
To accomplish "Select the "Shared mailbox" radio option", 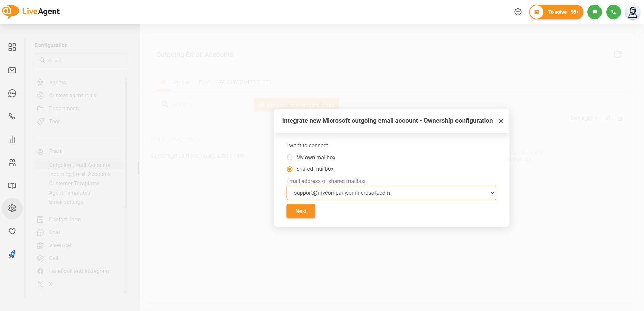I will point(290,169).
